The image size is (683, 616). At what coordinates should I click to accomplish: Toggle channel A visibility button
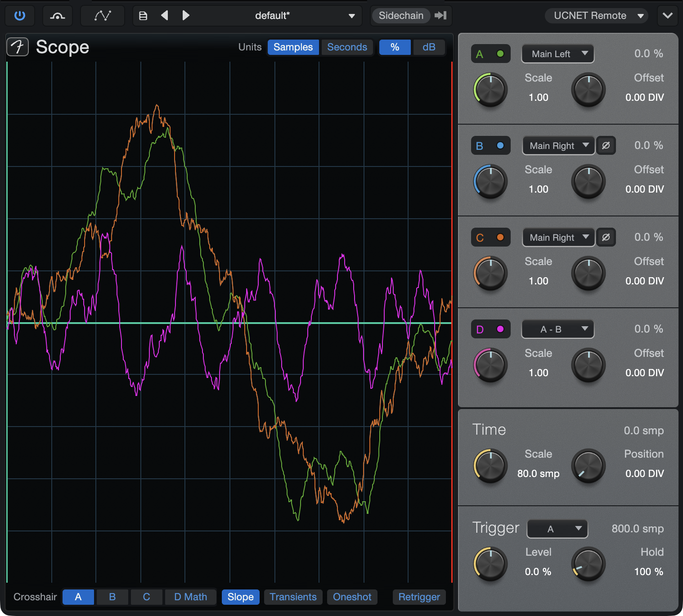[491, 54]
